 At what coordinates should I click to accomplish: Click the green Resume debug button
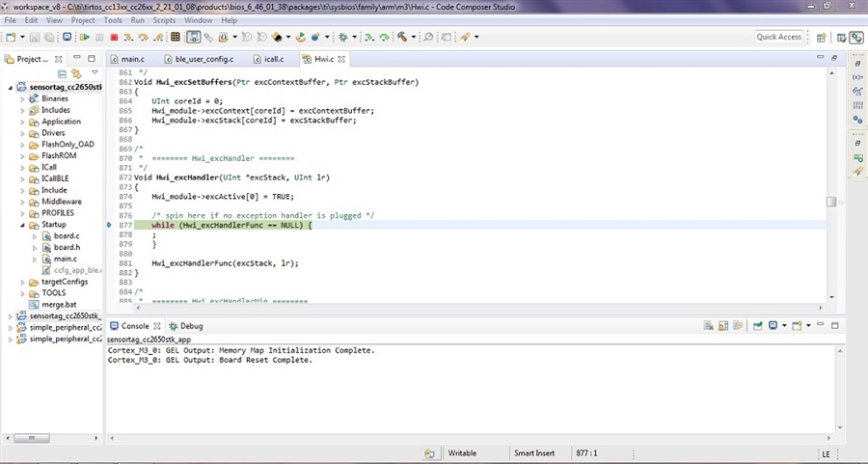85,37
